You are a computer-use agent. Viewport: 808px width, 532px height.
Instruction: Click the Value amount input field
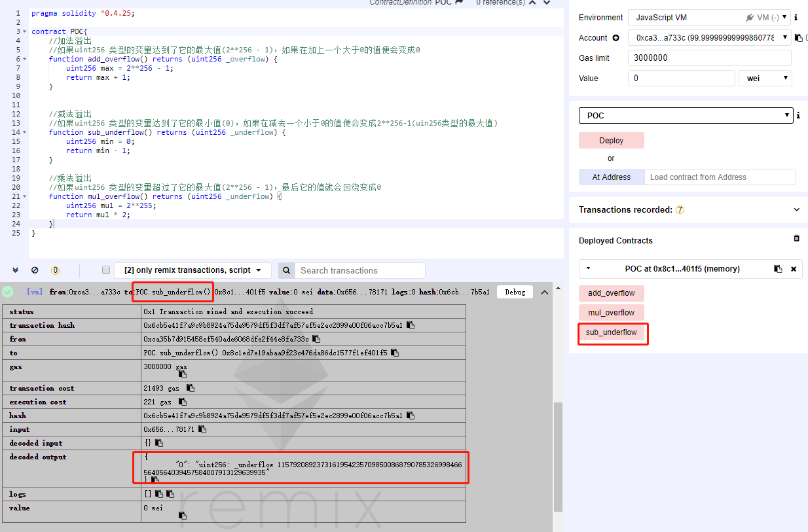tap(682, 78)
